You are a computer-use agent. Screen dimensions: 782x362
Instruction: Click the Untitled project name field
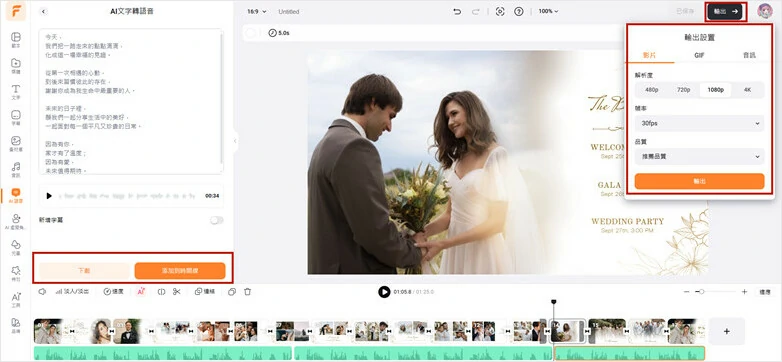(288, 11)
